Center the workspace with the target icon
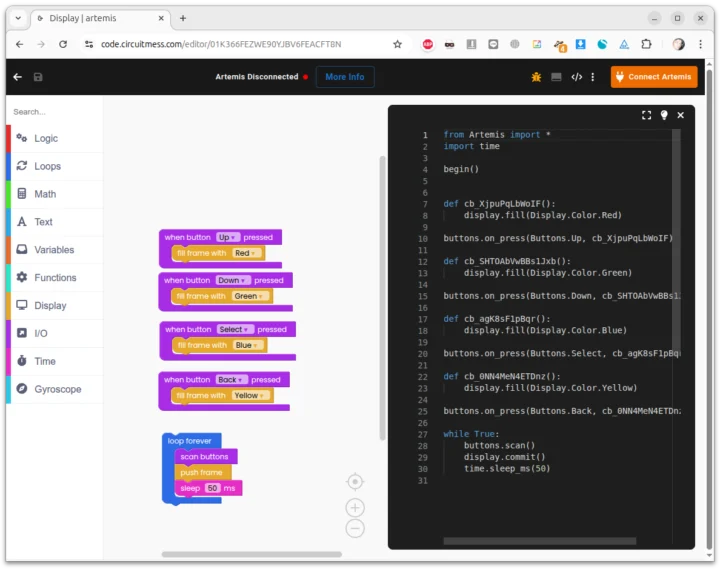The height and width of the screenshot is (569, 720). (x=355, y=482)
